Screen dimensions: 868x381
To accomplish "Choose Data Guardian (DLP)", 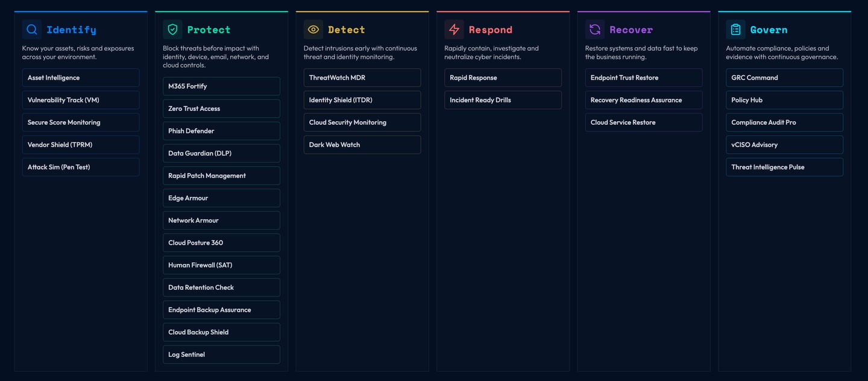I will pos(221,153).
